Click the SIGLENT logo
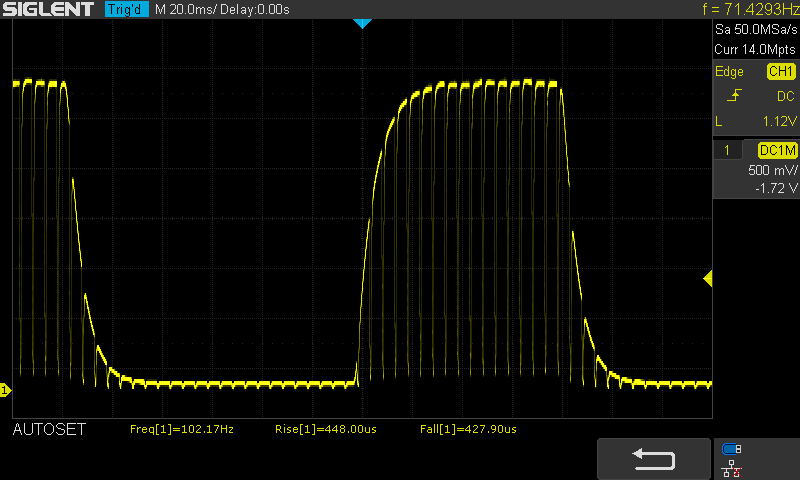 tap(47, 9)
